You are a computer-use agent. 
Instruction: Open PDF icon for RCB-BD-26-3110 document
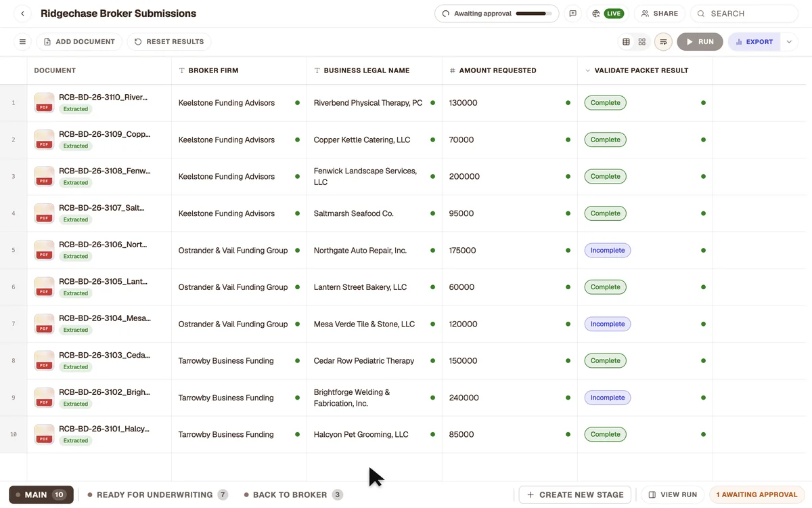pos(44,103)
